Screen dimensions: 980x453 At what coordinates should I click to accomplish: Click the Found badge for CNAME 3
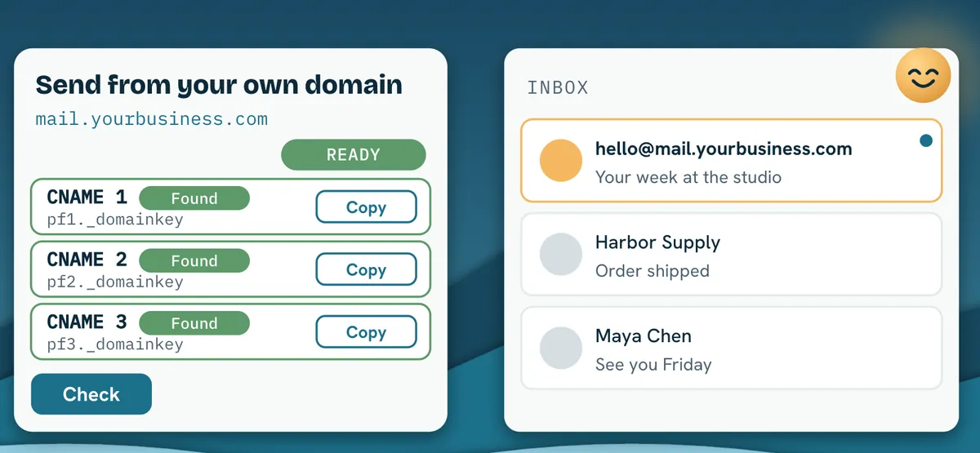(x=194, y=323)
